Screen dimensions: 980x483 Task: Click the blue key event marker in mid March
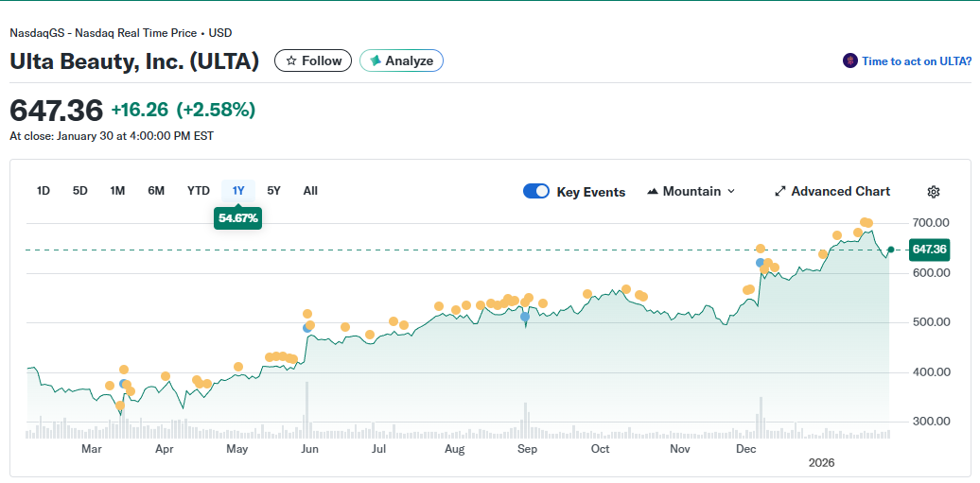pyautogui.click(x=123, y=385)
